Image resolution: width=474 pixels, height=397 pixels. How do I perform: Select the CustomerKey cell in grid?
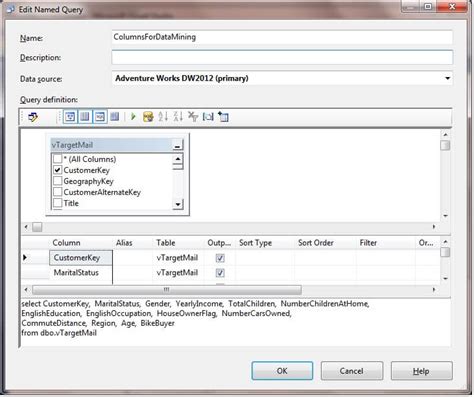(81, 258)
